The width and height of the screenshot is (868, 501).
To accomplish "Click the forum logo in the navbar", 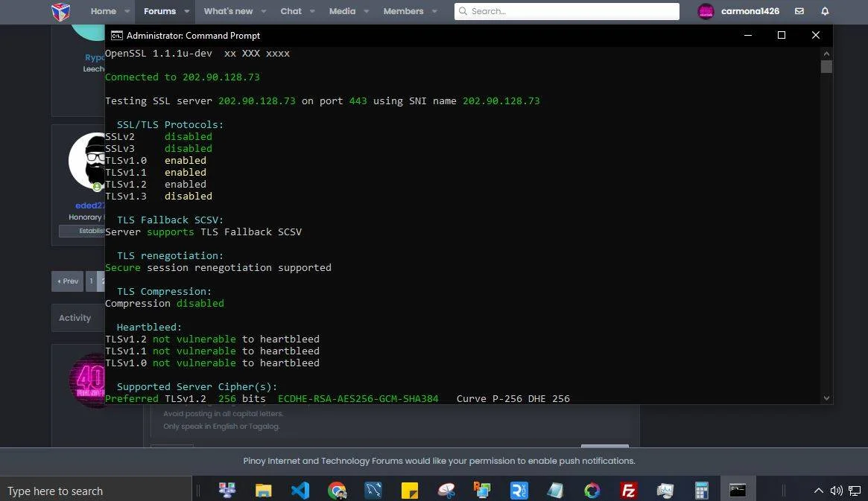I will pyautogui.click(x=60, y=11).
